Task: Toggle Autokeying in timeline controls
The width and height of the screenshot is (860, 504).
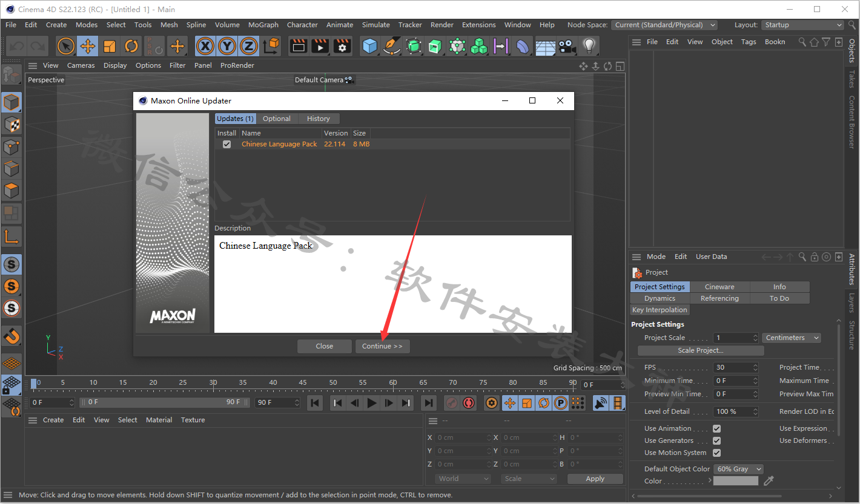Action: 469,403
